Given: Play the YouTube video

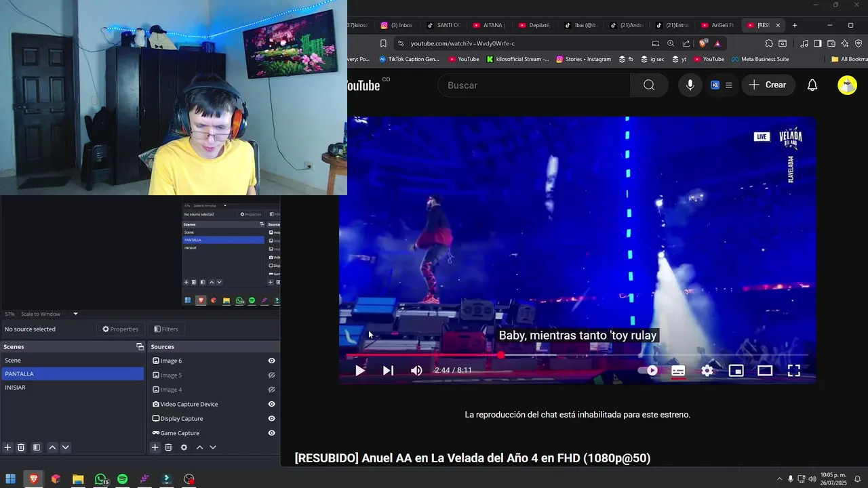Looking at the screenshot, I should (360, 371).
